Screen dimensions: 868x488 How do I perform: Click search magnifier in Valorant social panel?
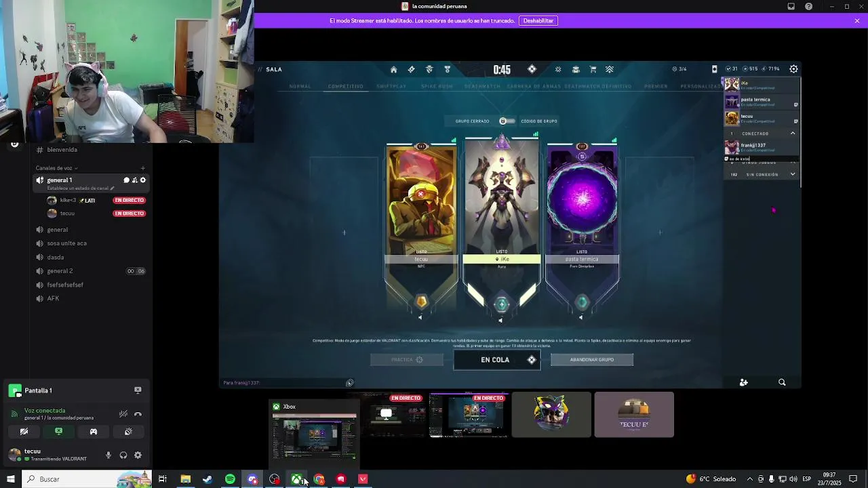click(x=782, y=382)
